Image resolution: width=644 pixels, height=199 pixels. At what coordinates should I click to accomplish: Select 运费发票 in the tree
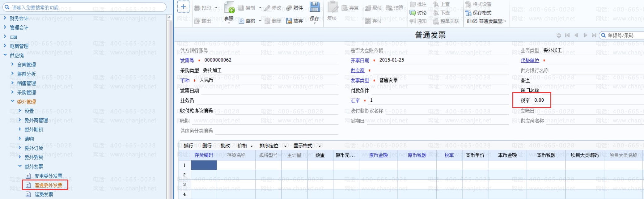click(44, 194)
